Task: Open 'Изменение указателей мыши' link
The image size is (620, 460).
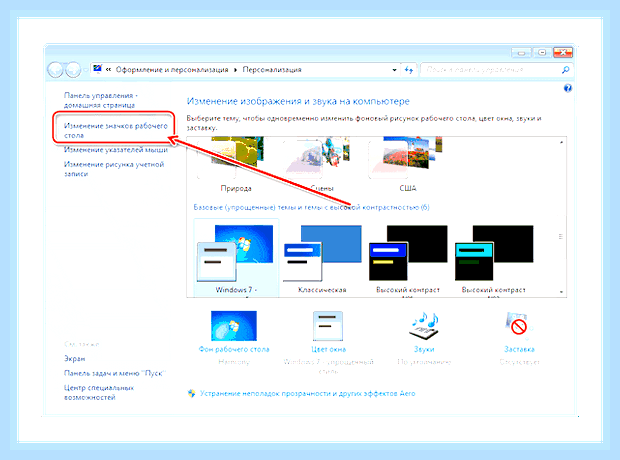Action: coord(116,150)
